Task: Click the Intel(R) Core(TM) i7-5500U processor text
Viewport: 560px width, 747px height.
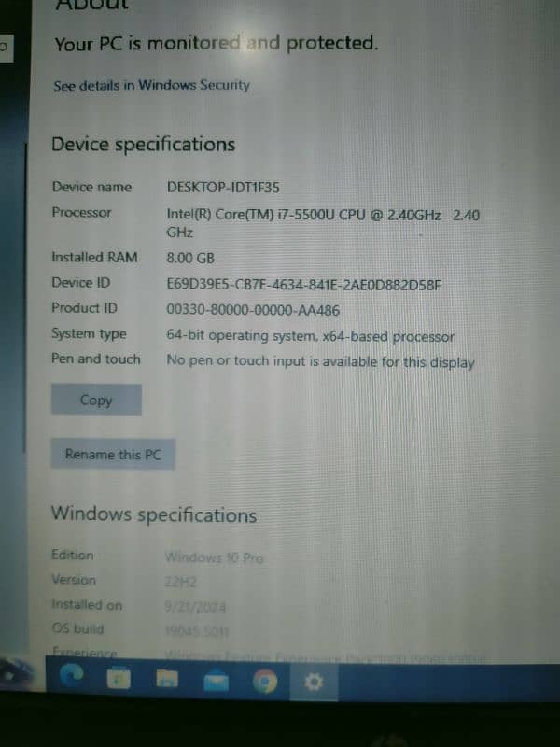Action: tap(322, 223)
